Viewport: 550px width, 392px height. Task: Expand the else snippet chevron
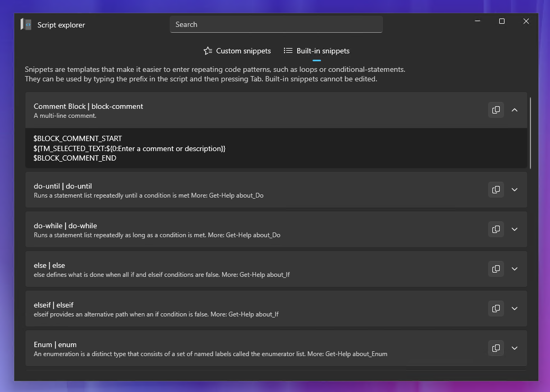pos(514,269)
